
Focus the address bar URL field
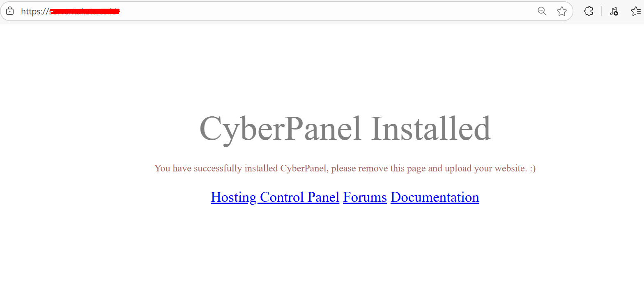point(287,11)
